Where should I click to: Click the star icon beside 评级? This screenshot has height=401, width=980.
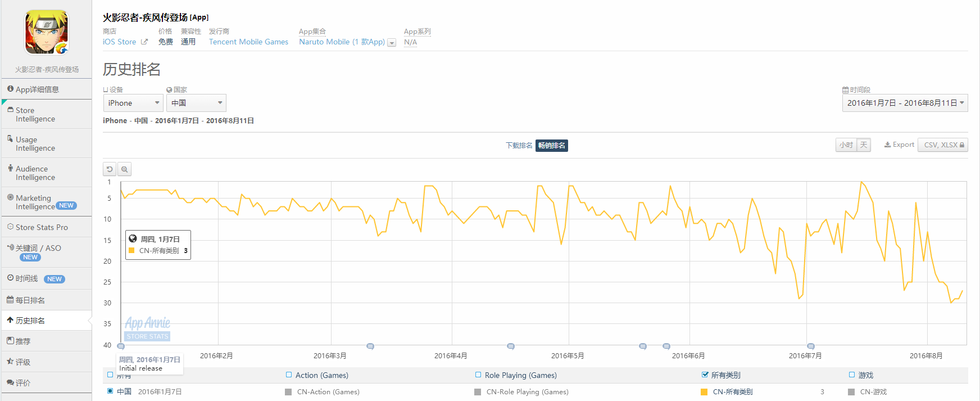pyautogui.click(x=10, y=362)
